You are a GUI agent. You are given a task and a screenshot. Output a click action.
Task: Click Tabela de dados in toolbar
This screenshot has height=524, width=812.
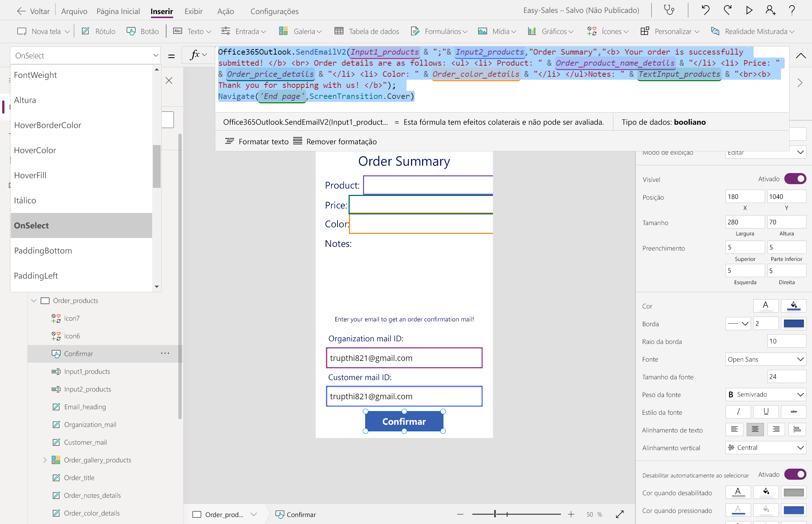point(367,31)
